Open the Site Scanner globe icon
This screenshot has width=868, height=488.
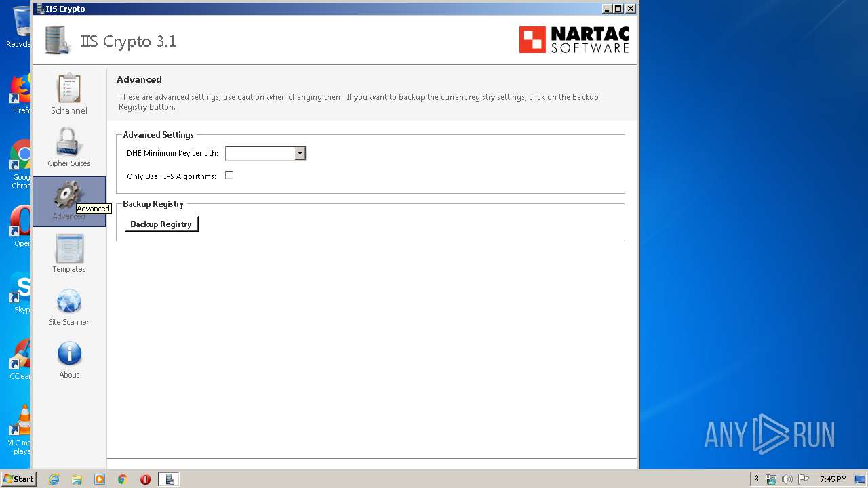click(x=68, y=302)
